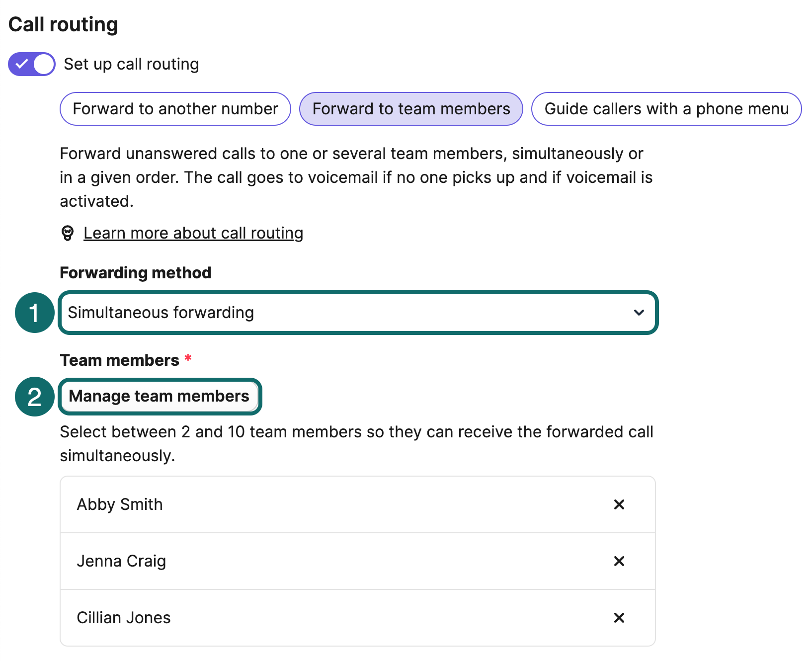Click the Team members required label
812x661 pixels.
click(x=120, y=360)
